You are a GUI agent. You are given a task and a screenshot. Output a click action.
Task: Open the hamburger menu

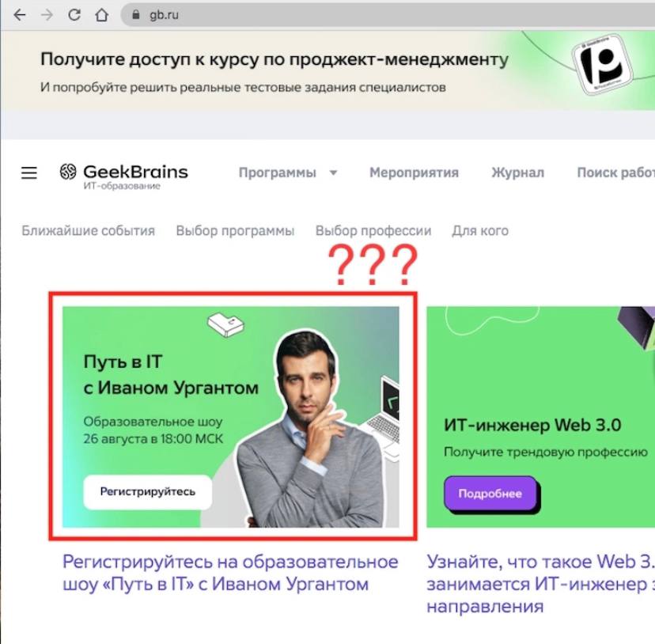pyautogui.click(x=29, y=172)
